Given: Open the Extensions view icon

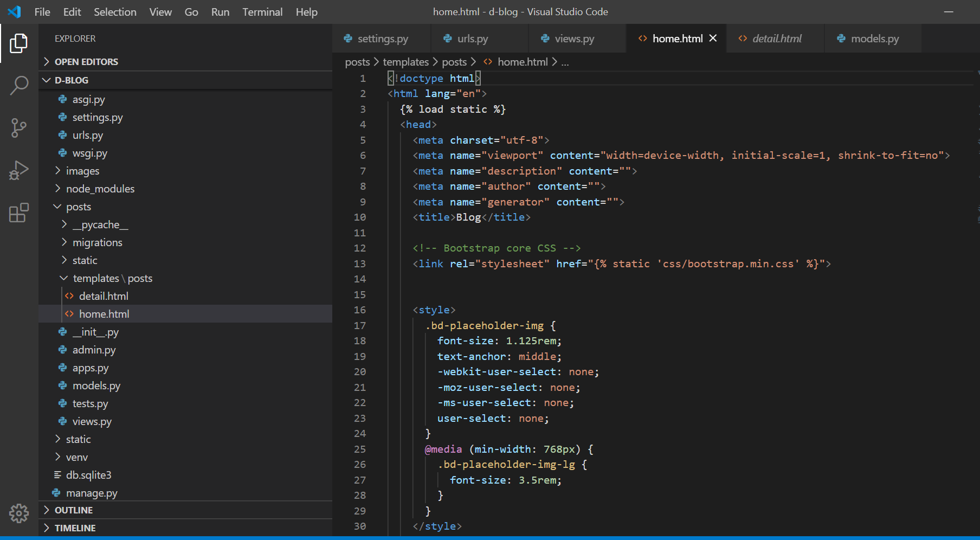Looking at the screenshot, I should (x=19, y=213).
